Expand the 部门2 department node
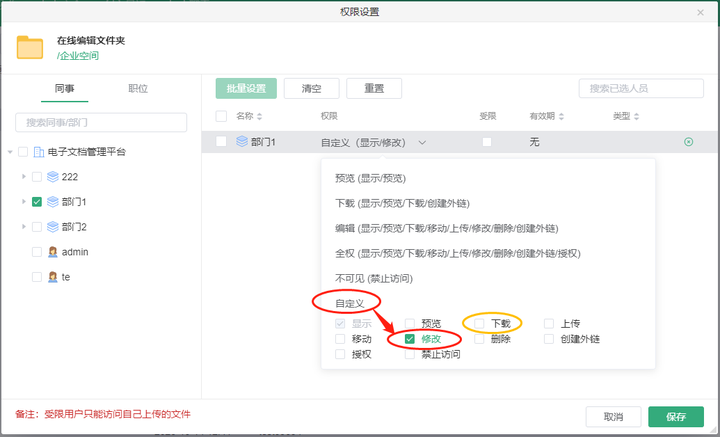This screenshot has height=437, width=720. (24, 227)
